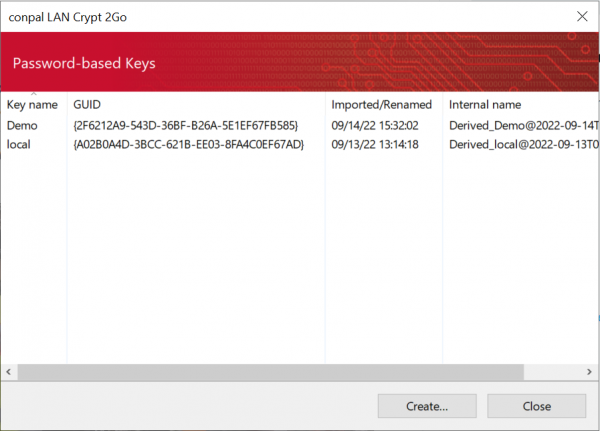Sort by the Imported/Renamed column header

point(384,104)
